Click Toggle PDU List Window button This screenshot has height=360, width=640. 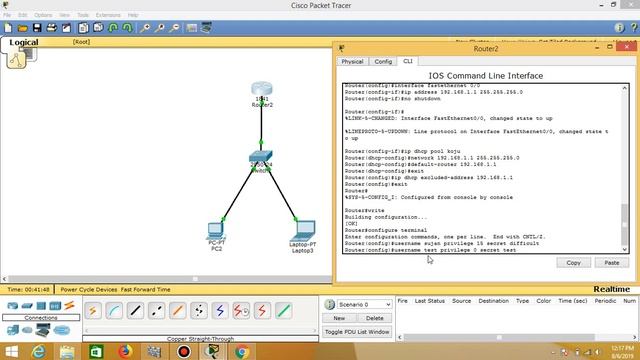tap(357, 332)
